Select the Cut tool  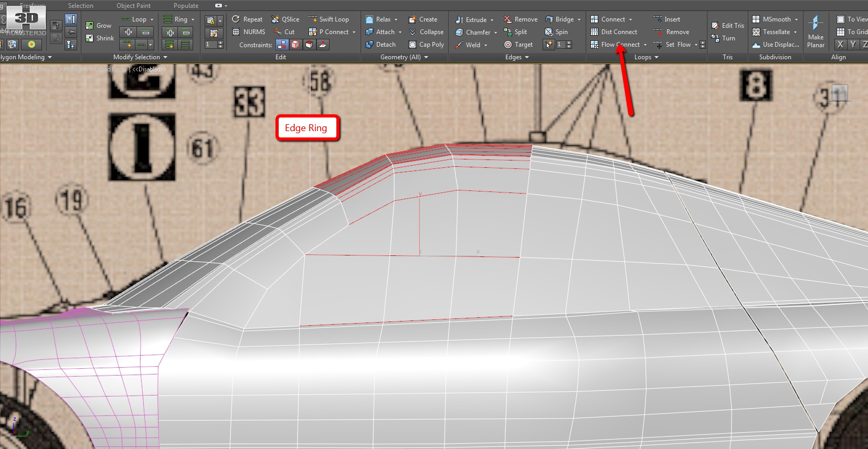click(x=284, y=32)
